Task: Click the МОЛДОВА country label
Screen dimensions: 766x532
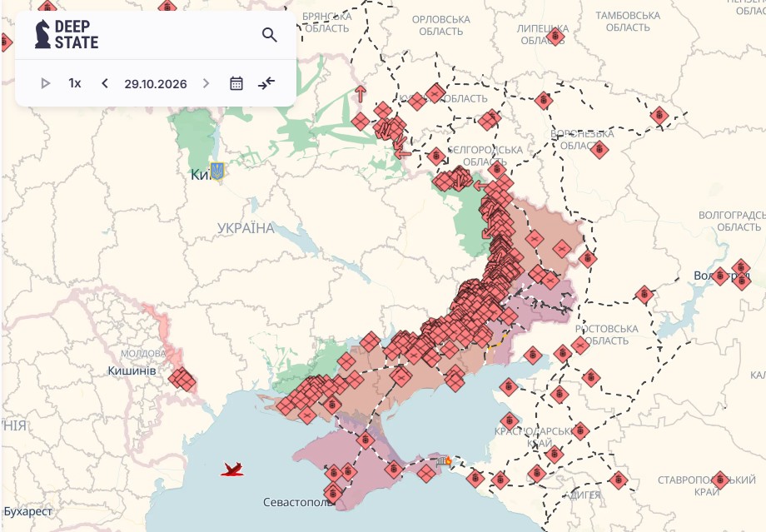Action: coord(143,353)
